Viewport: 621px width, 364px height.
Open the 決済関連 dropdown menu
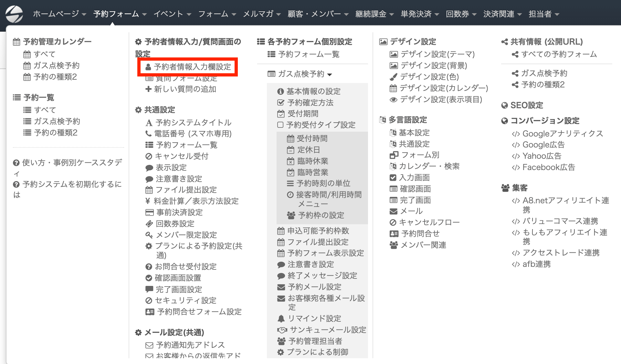(x=502, y=14)
